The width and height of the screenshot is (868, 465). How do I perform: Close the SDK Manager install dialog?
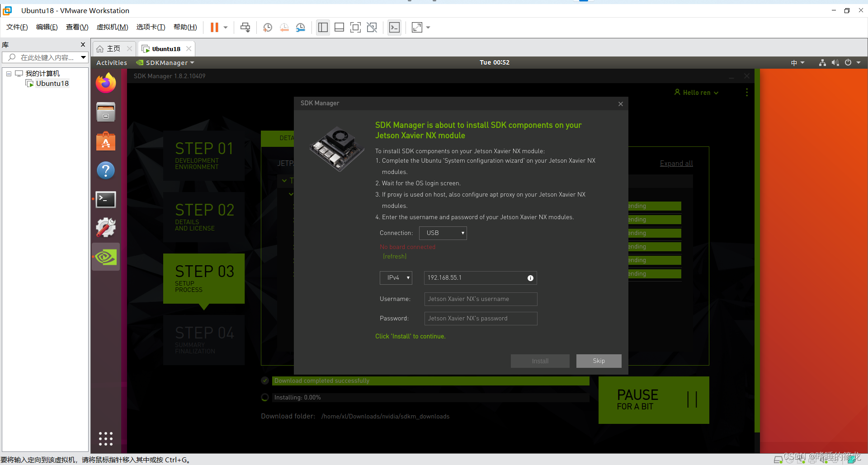click(x=621, y=103)
